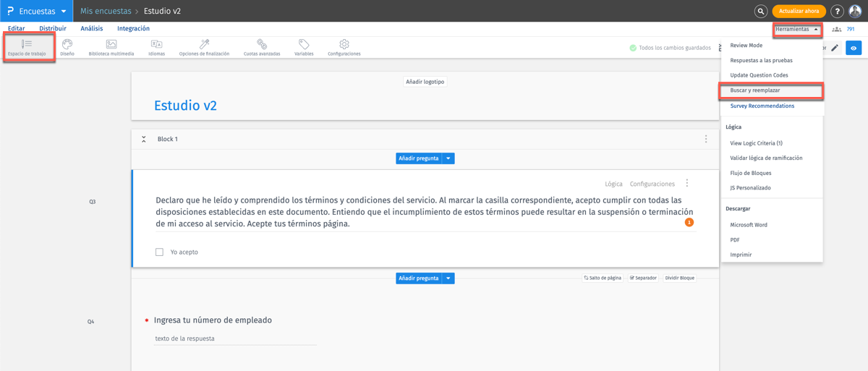Viewport: 868px width, 371px height.
Task: Click the Dividir Bloque button
Action: (680, 278)
